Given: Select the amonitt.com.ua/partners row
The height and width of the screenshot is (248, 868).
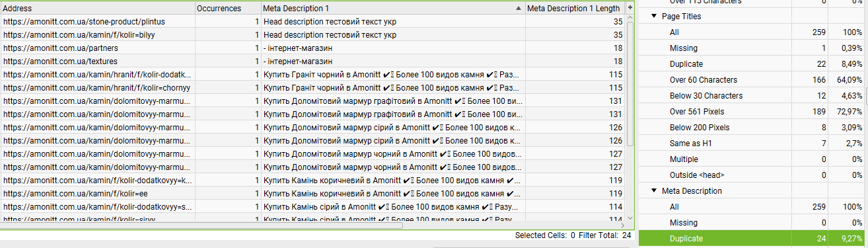Looking at the screenshot, I should coord(313,48).
